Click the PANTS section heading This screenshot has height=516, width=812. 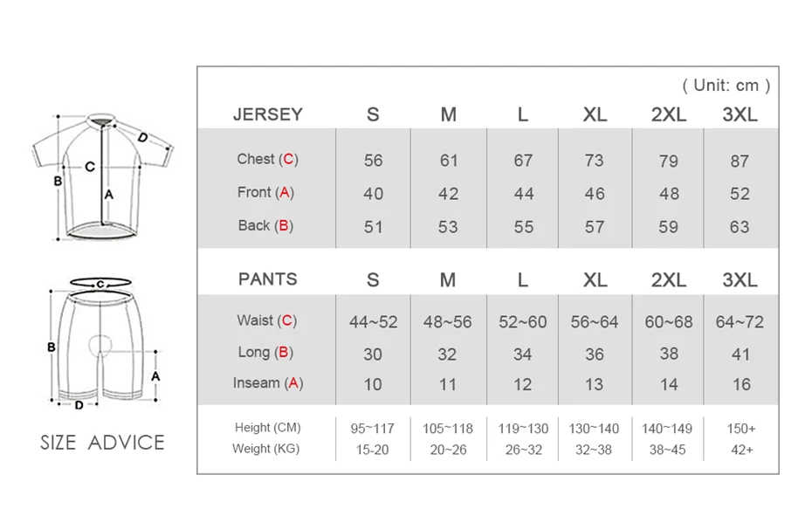pos(268,279)
